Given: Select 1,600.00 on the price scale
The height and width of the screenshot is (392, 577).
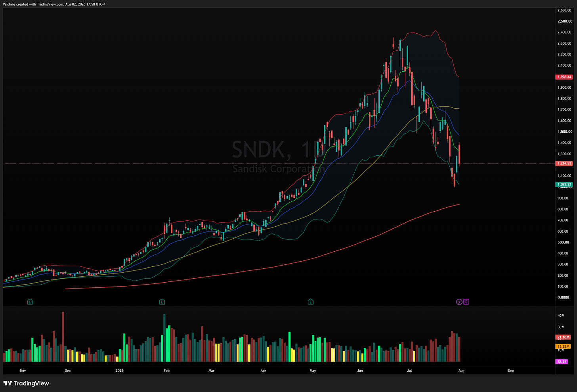Looking at the screenshot, I should coord(564,121).
